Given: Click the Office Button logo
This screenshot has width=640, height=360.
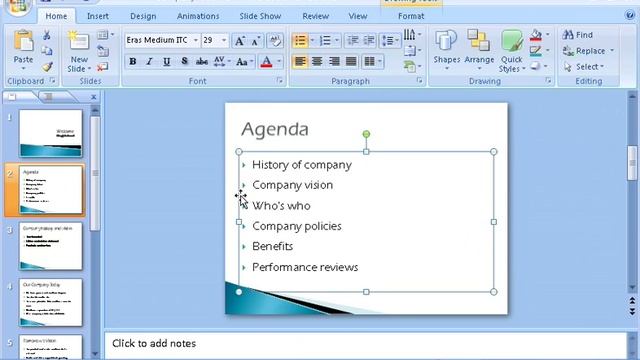Looking at the screenshot, I should point(17,6).
